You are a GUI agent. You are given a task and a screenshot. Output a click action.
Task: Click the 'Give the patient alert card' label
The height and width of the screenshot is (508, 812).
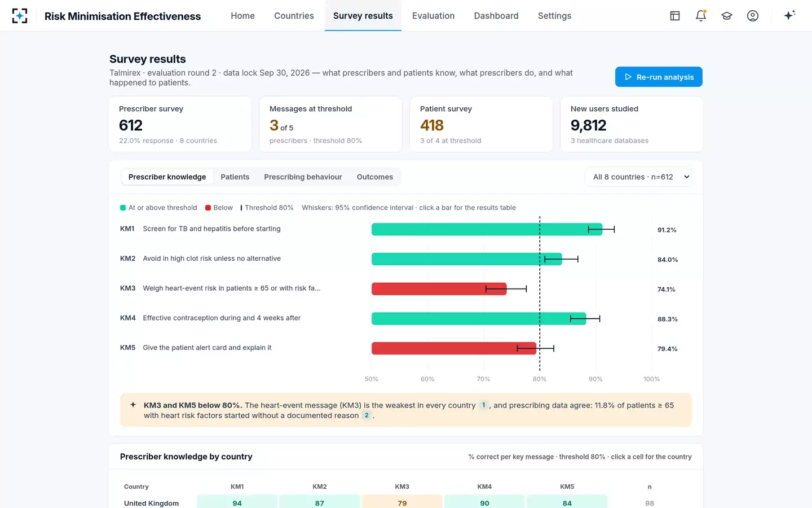[207, 348]
